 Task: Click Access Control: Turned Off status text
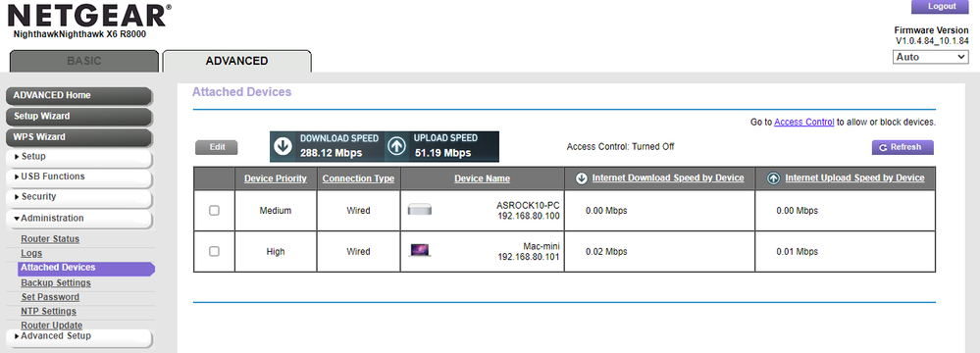tap(620, 147)
